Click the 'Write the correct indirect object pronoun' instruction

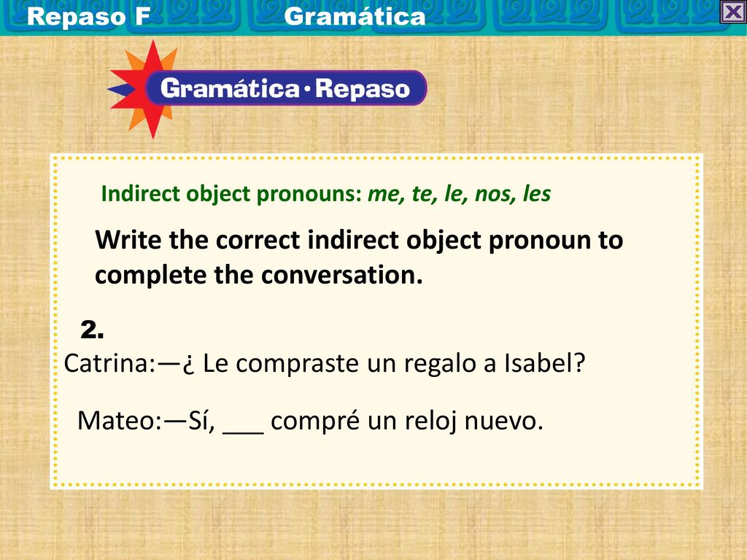coord(359,239)
